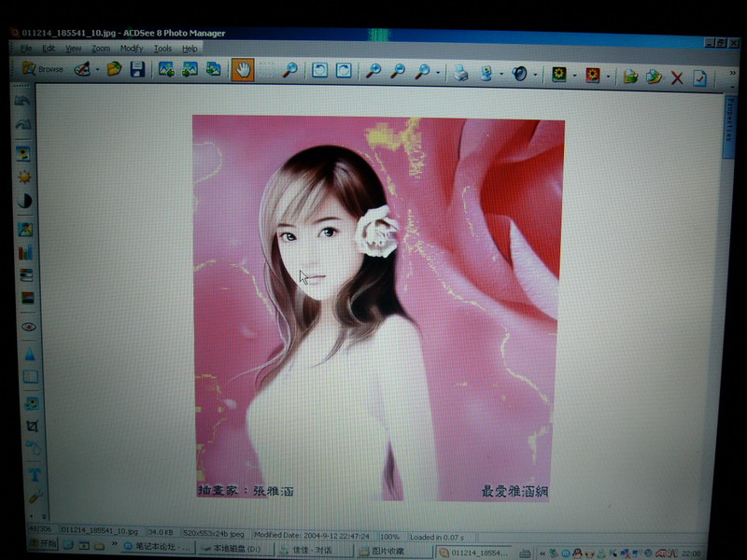Screen dimensions: 747x560
Task: Select the Hand scroll tool
Action: [242, 70]
